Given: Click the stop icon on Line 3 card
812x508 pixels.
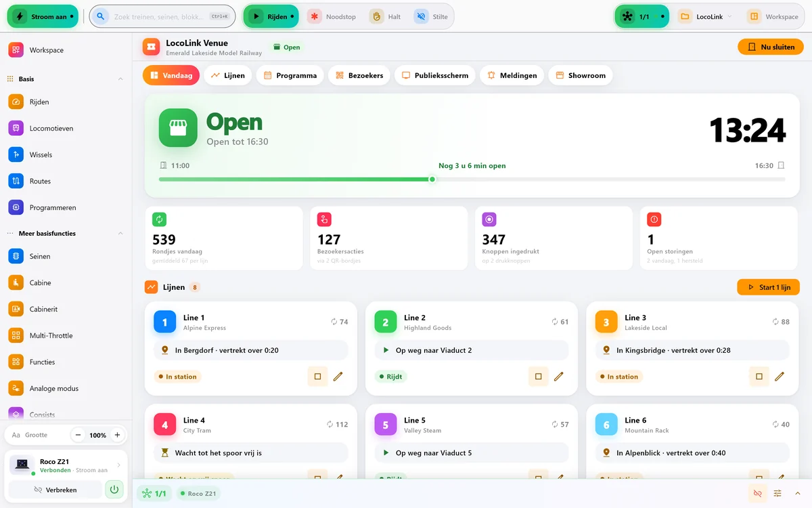Looking at the screenshot, I should click(759, 377).
